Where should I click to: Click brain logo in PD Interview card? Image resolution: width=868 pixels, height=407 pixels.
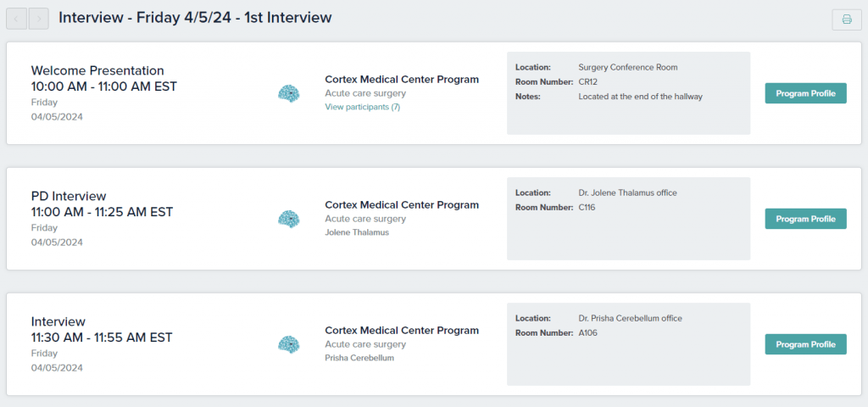pos(289,219)
